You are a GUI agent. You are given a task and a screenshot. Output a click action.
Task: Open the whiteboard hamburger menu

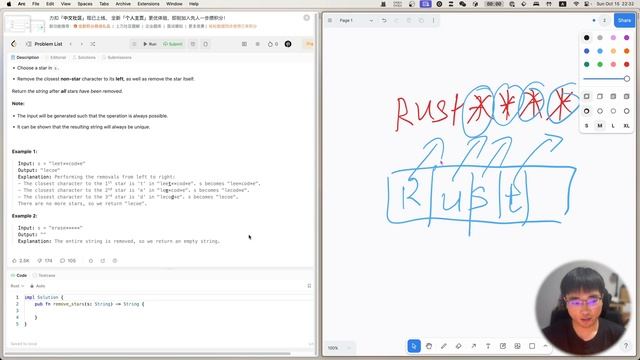330,20
